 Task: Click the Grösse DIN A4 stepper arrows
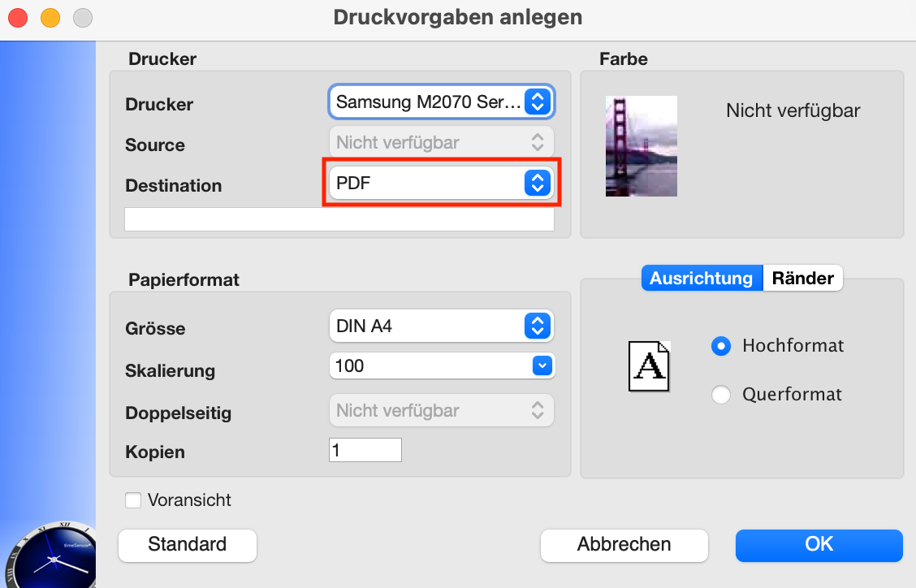pos(538,326)
